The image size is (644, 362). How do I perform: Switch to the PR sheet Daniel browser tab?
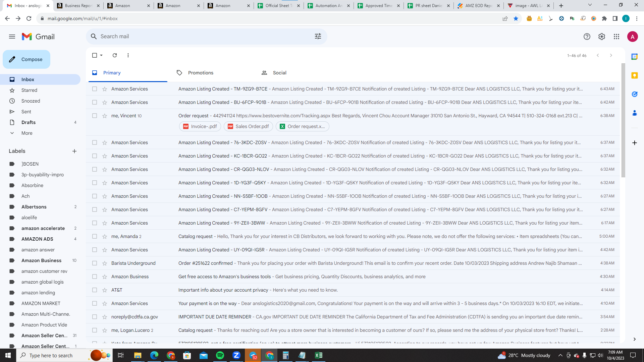coord(428,6)
